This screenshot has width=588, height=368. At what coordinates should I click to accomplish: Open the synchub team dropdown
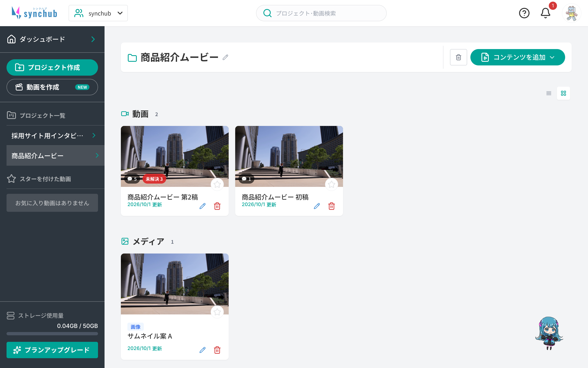coord(98,13)
